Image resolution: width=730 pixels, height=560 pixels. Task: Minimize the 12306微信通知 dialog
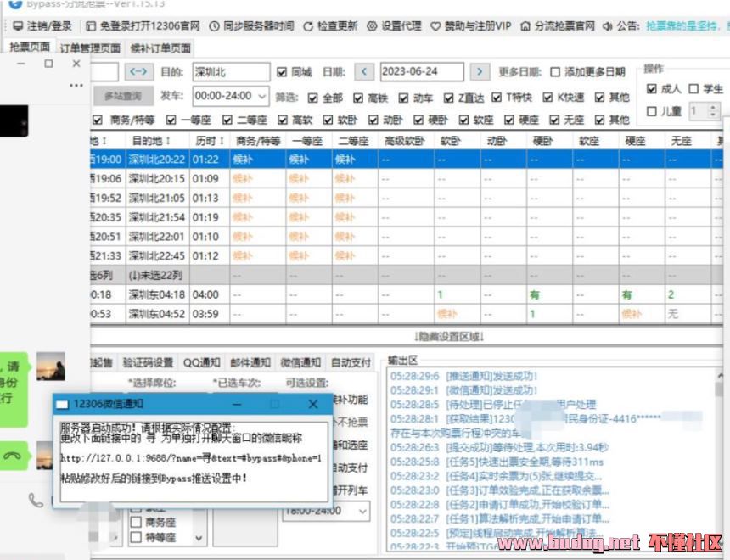(237, 404)
